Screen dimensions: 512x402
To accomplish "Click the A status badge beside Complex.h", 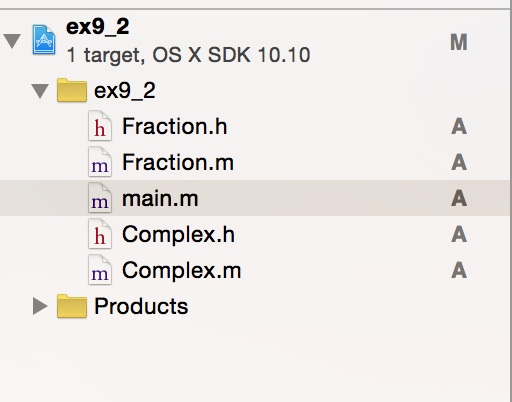I will (459, 234).
